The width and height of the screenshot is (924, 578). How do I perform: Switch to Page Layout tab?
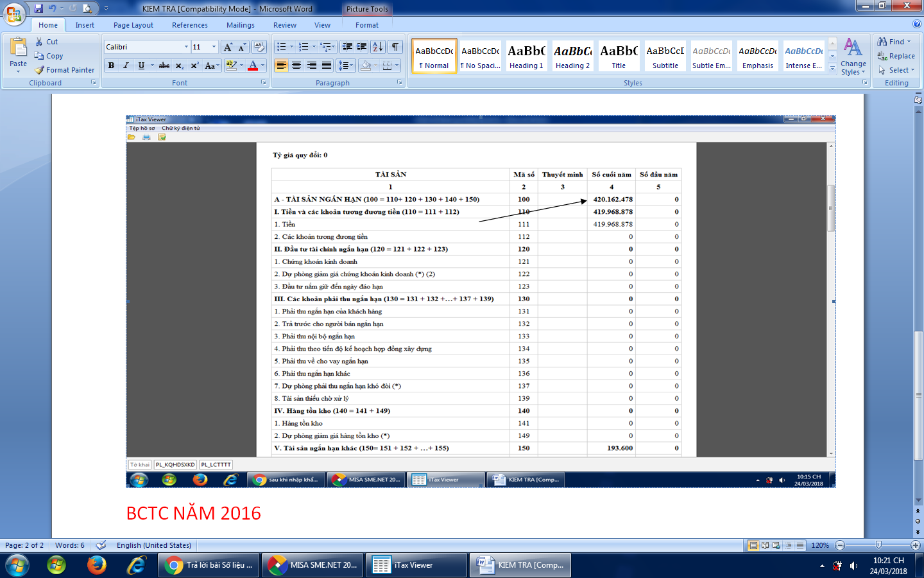click(133, 25)
